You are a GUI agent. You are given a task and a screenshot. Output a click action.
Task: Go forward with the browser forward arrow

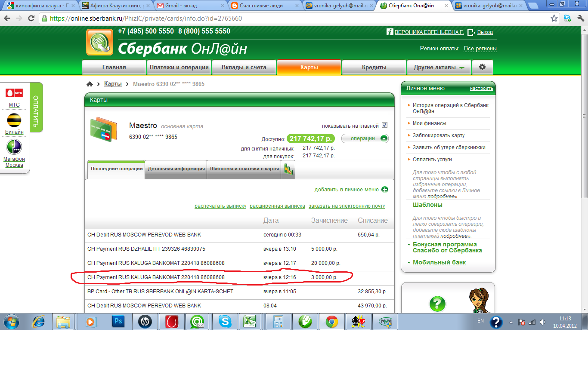pyautogui.click(x=19, y=18)
